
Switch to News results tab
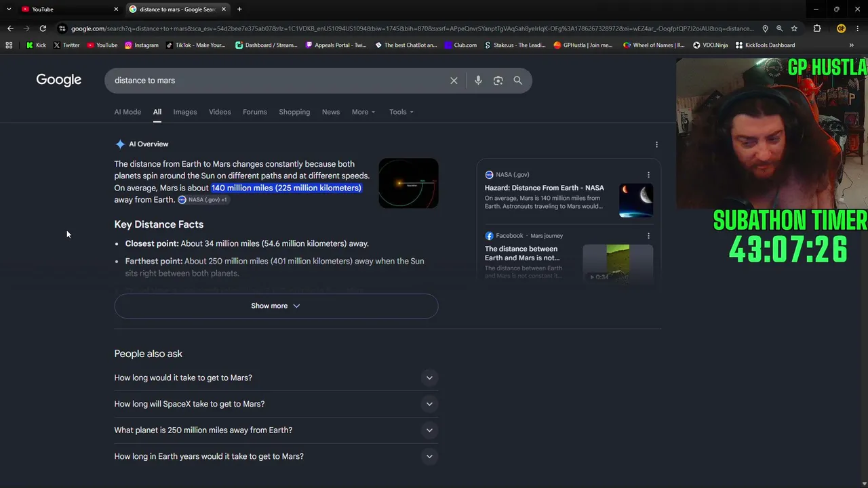[331, 112]
